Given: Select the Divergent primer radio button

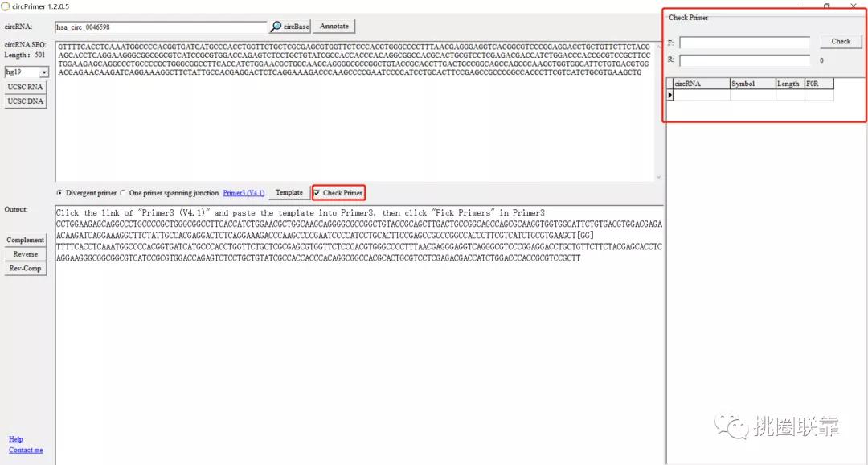Looking at the screenshot, I should click(x=59, y=193).
